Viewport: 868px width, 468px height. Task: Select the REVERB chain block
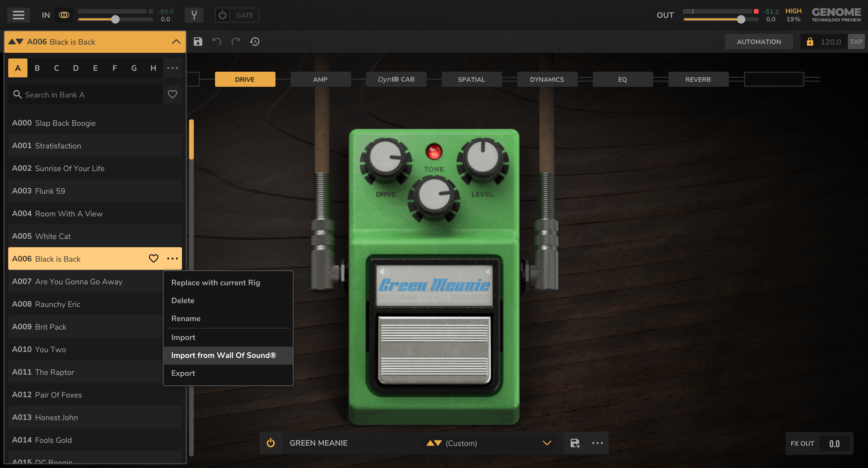[698, 80]
